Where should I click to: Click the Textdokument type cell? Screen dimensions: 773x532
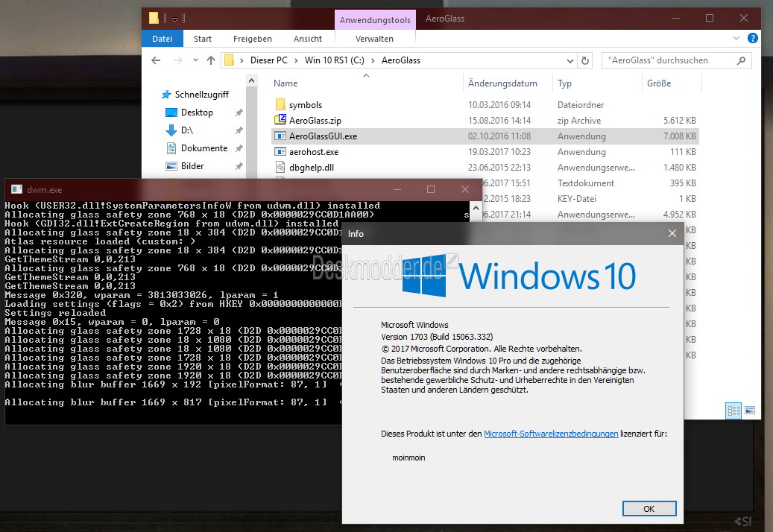coord(586,183)
